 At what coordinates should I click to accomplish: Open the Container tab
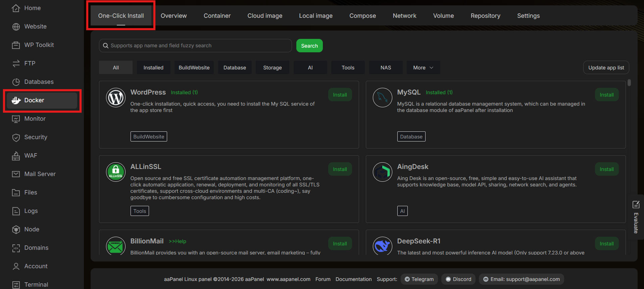pos(217,16)
